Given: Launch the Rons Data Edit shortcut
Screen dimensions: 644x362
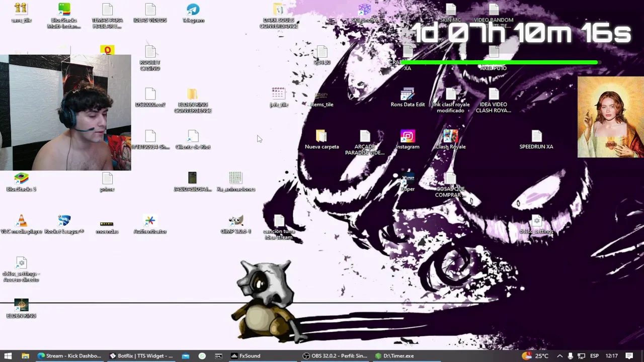Looking at the screenshot, I should tap(408, 98).
